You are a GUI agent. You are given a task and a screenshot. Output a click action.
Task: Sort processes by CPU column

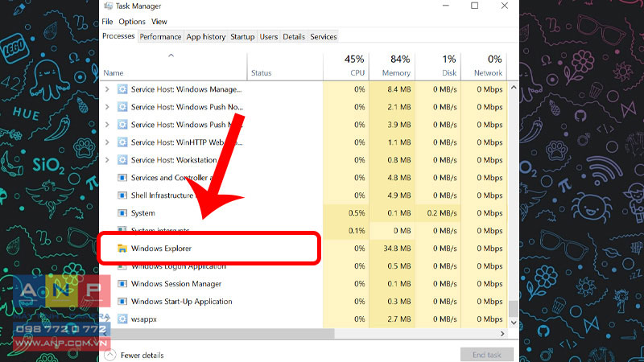[x=346, y=66]
